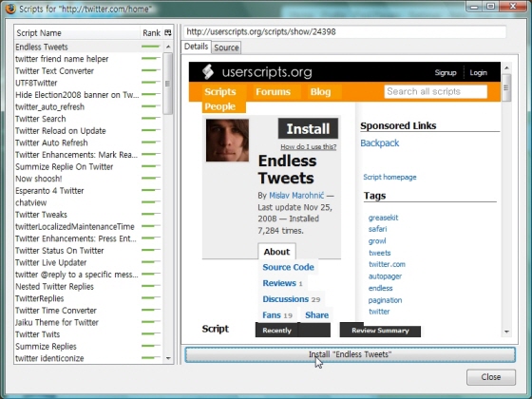Open the Reviews link
The height and width of the screenshot is (399, 532).
(279, 283)
